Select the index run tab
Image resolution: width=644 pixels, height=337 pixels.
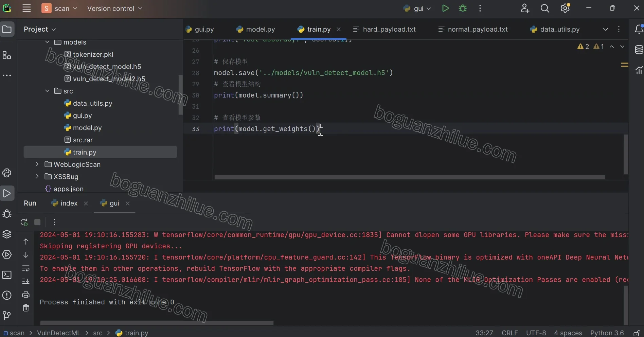pyautogui.click(x=65, y=203)
